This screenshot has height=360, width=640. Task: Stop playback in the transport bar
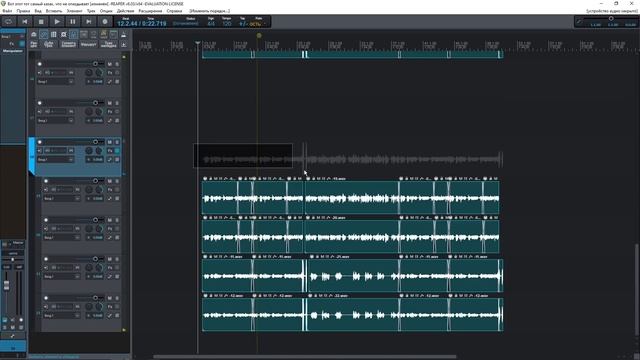click(41, 22)
